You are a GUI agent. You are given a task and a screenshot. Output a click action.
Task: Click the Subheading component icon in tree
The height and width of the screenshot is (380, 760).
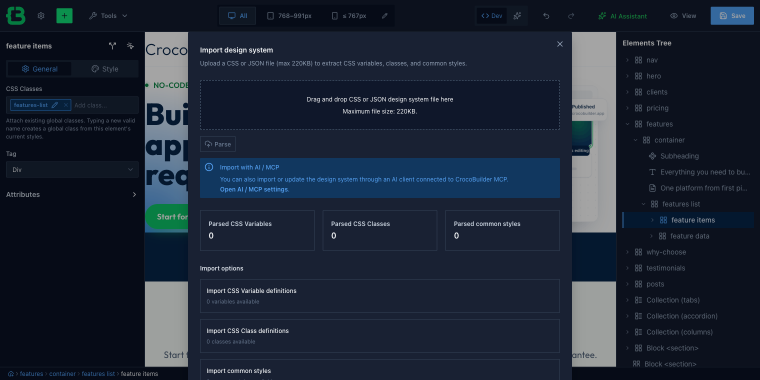click(652, 156)
